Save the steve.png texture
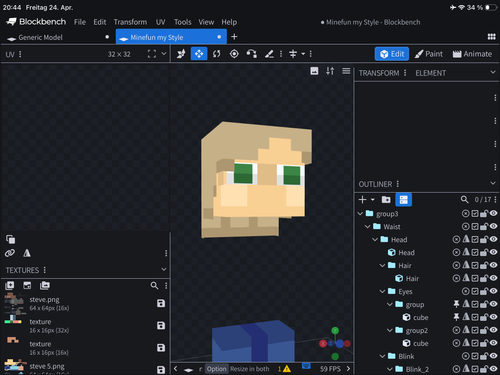The width and height of the screenshot is (500, 375). [161, 303]
